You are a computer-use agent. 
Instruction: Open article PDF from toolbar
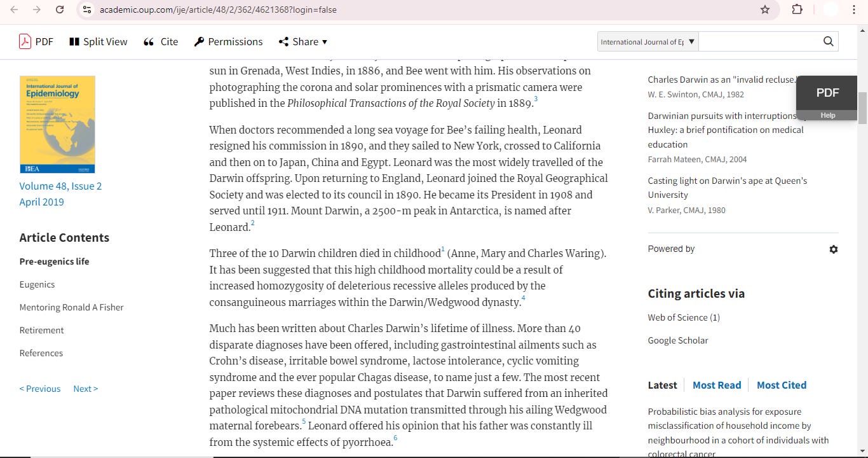tap(36, 41)
